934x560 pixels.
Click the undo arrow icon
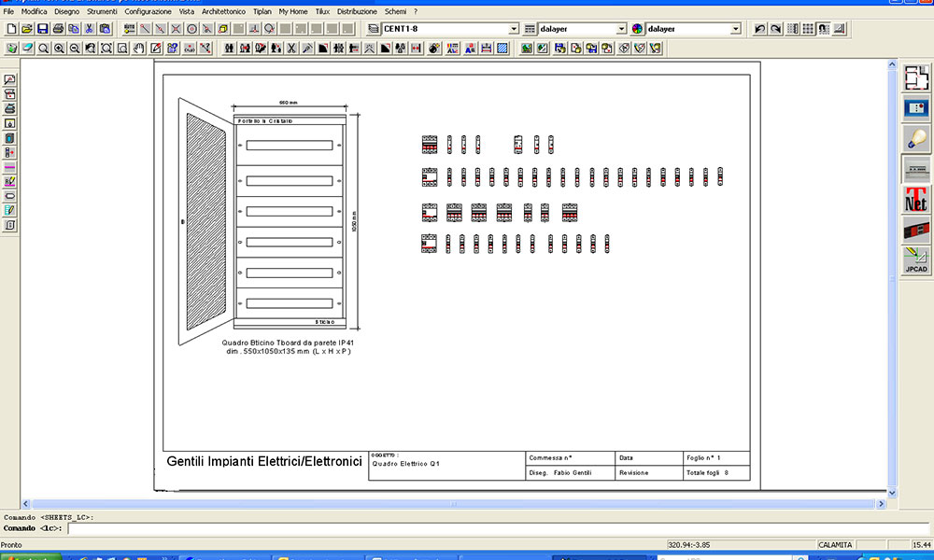click(759, 29)
